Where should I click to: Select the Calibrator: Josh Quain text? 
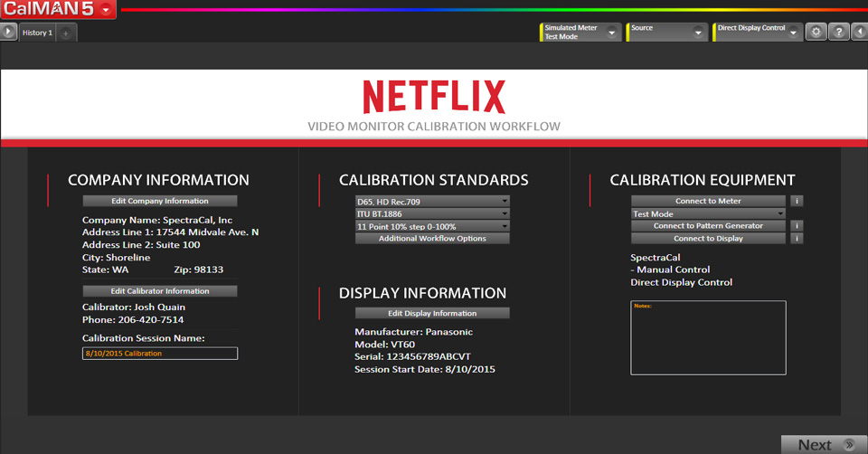click(134, 307)
